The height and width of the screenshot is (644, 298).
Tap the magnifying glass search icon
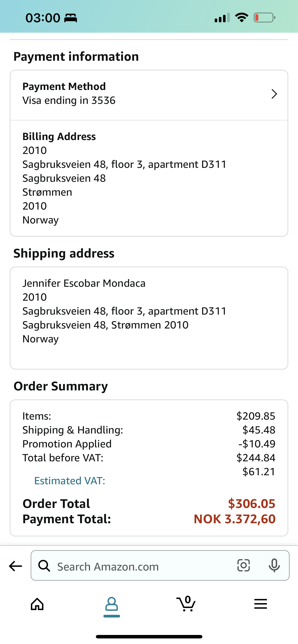(44, 566)
